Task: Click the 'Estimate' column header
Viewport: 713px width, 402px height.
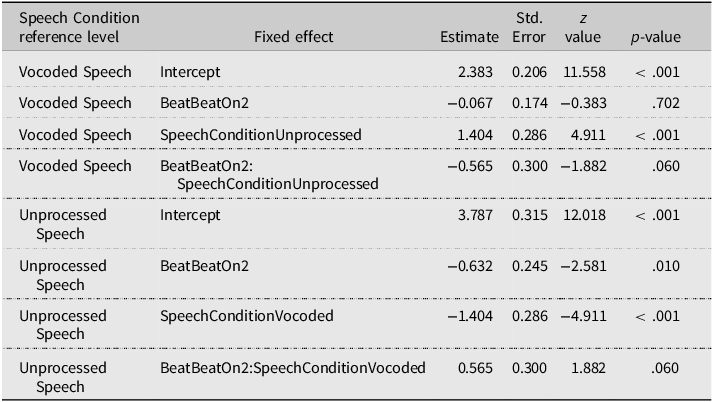Action: pos(469,37)
